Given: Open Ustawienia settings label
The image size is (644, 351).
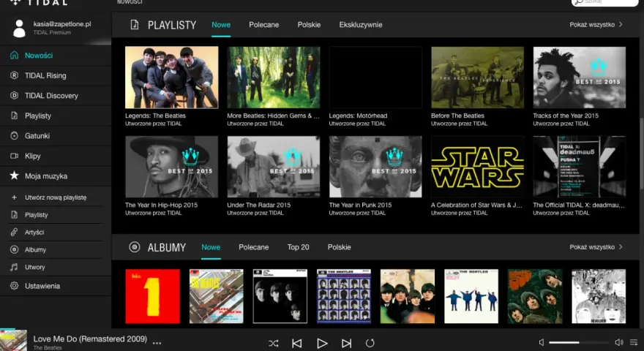Looking at the screenshot, I should coord(42,286).
